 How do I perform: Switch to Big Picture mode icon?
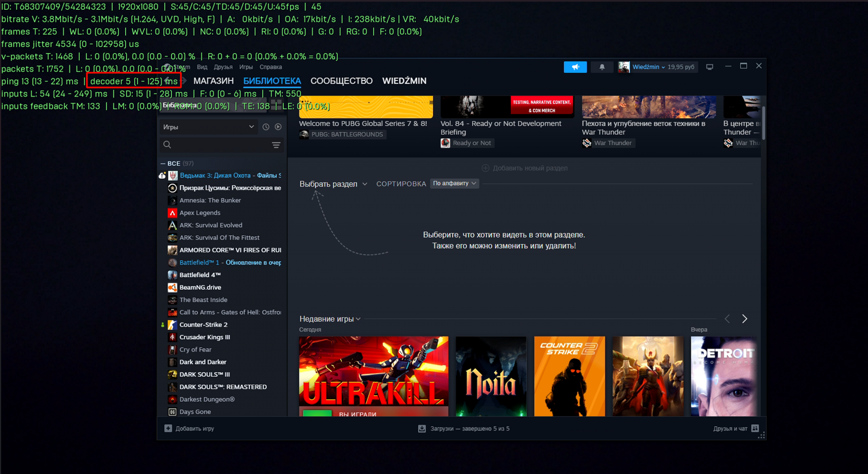pyautogui.click(x=709, y=67)
